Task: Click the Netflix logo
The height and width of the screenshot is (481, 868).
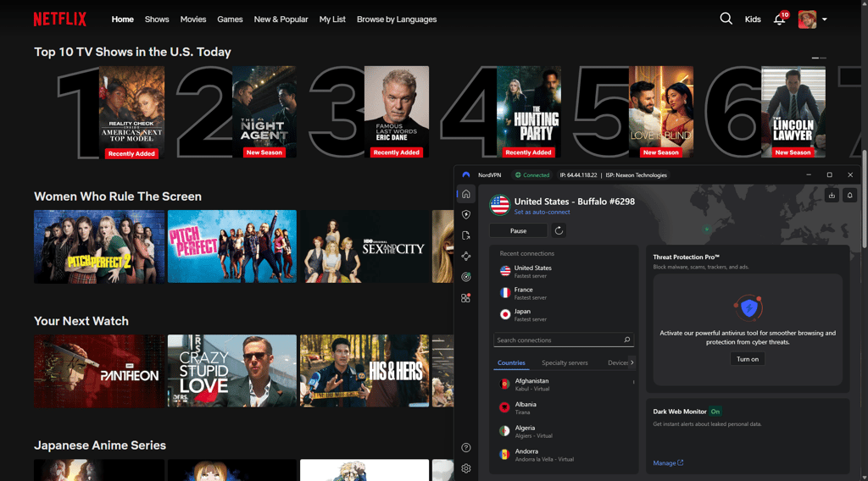Action: click(60, 19)
